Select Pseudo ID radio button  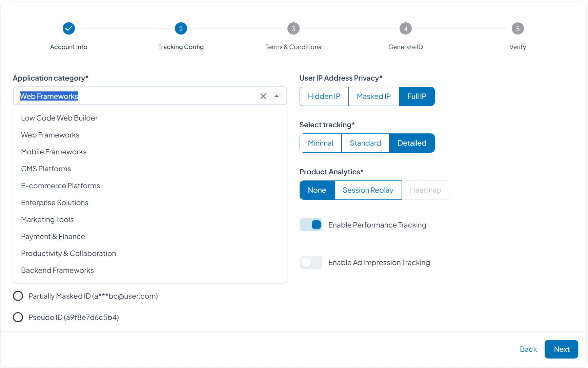tap(18, 317)
